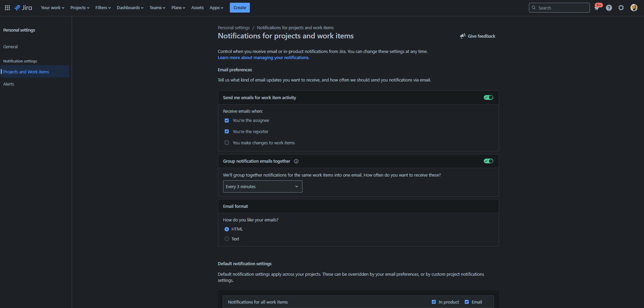Screen dimensions: 644x308
Task: Click the Give feedback megaphone icon
Action: [463, 36]
